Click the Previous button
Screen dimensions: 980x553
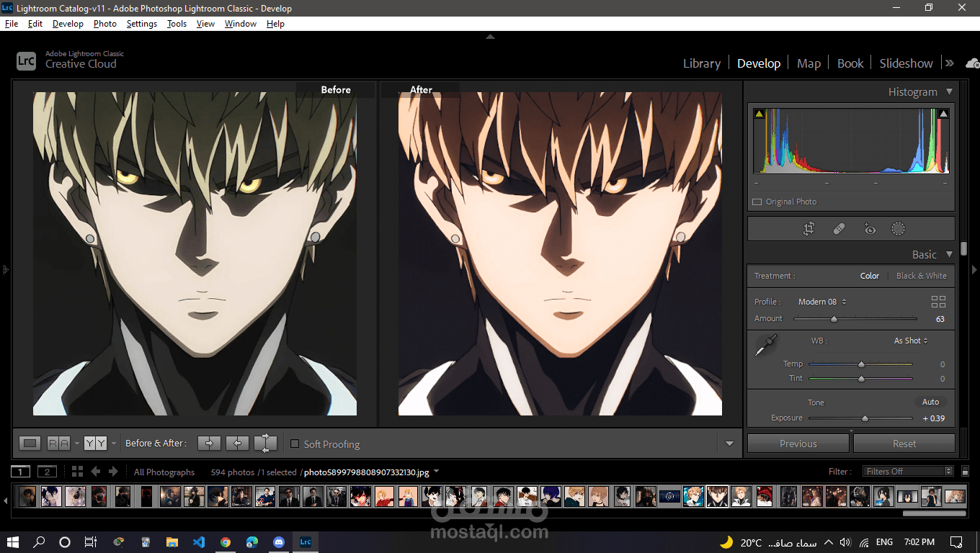point(798,444)
